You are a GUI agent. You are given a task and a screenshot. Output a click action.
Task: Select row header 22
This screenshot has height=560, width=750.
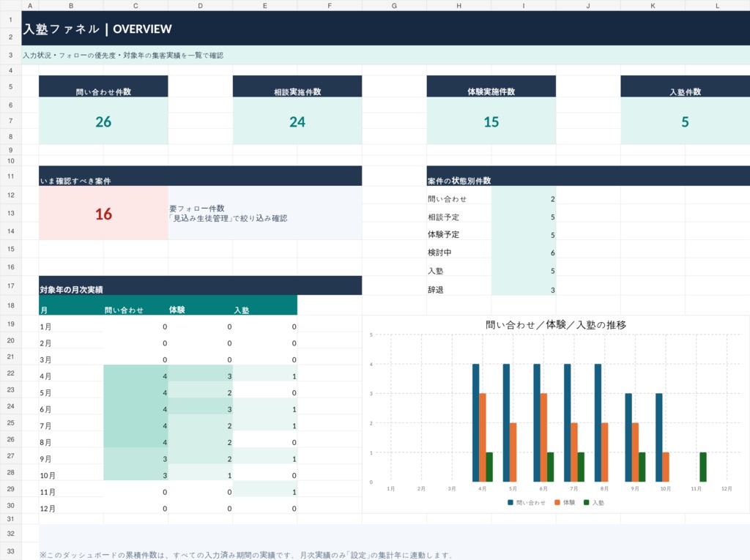coord(10,373)
